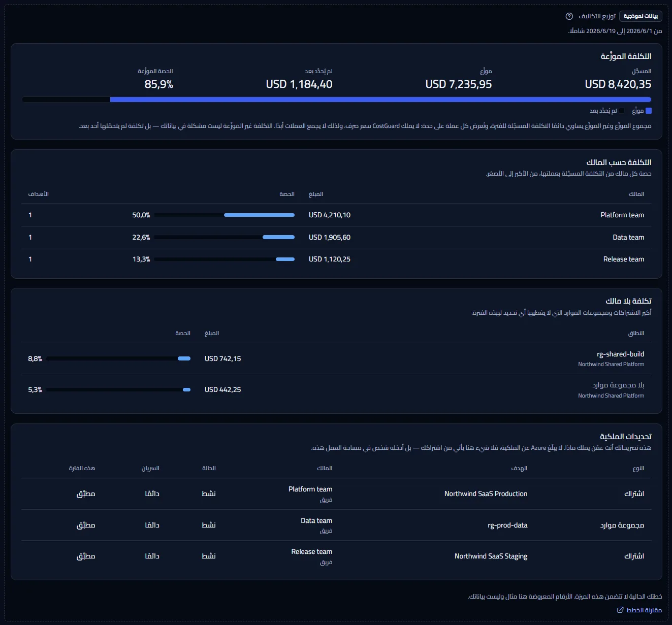Click مطبّق in the Northwind SaaS Staging row
Viewport: 672px width, 625px height.
86,556
